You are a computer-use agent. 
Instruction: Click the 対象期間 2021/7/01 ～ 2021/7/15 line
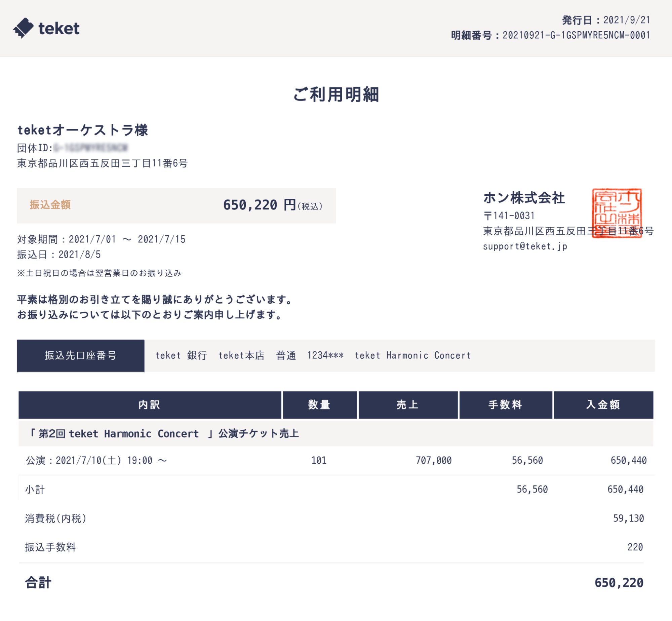point(101,239)
